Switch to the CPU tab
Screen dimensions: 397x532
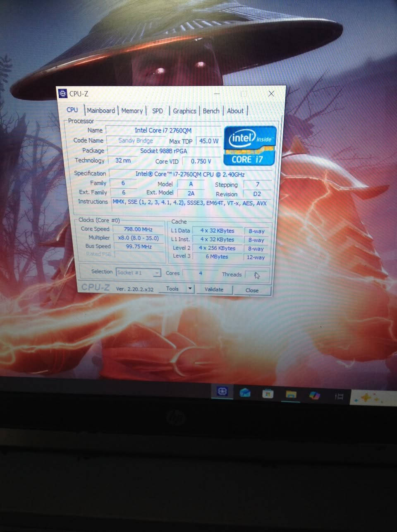[x=72, y=110]
